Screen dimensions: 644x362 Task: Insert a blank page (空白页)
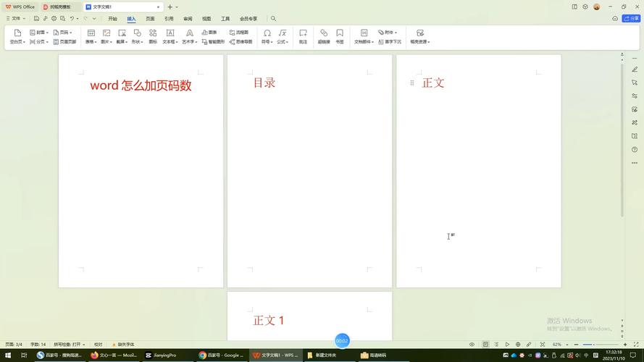(x=17, y=36)
